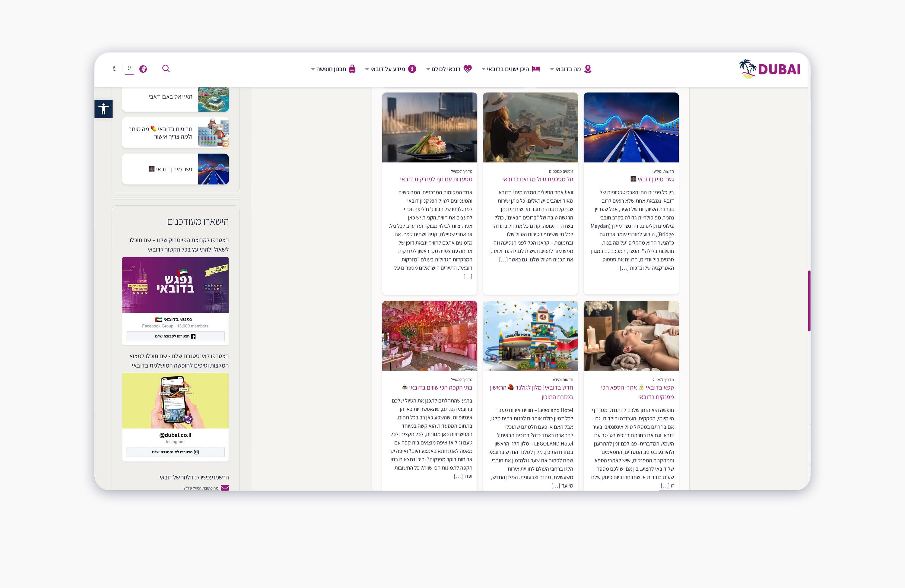This screenshot has height=588, width=905.
Task: Click 'מדריך למטייל' above the cafes article
Action: (x=462, y=380)
